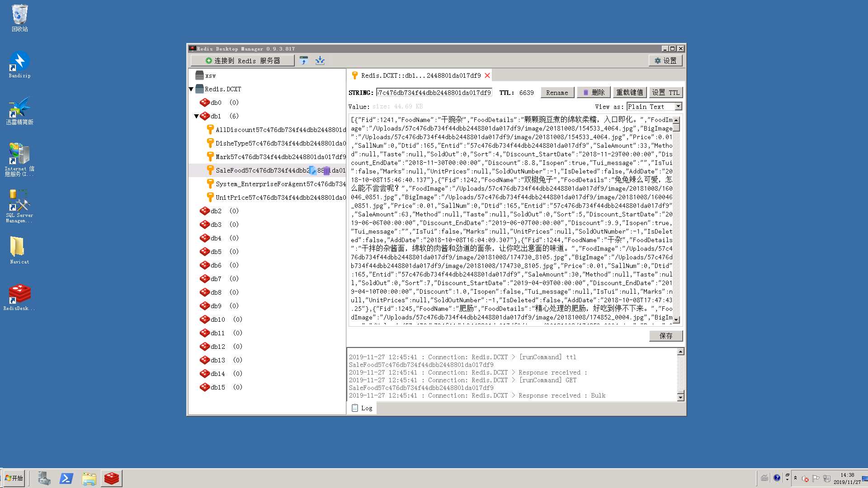Click the muted volume tray icon
The height and width of the screenshot is (488, 868).
(x=805, y=479)
